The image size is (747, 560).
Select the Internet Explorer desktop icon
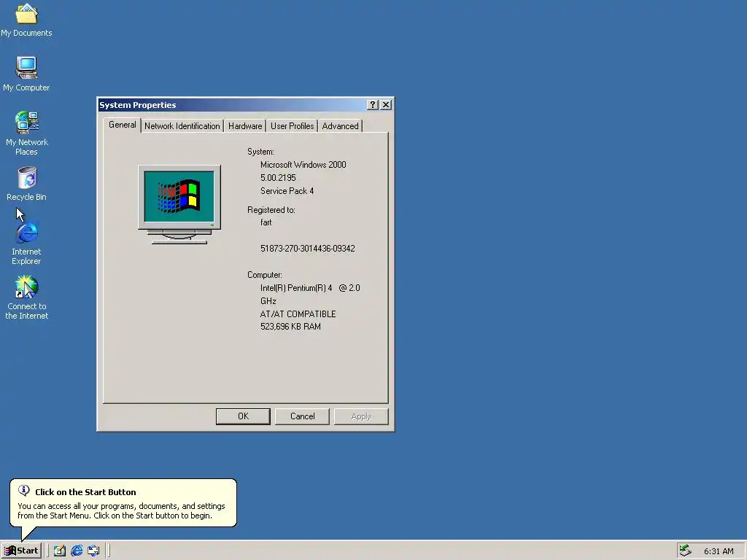tap(27, 244)
